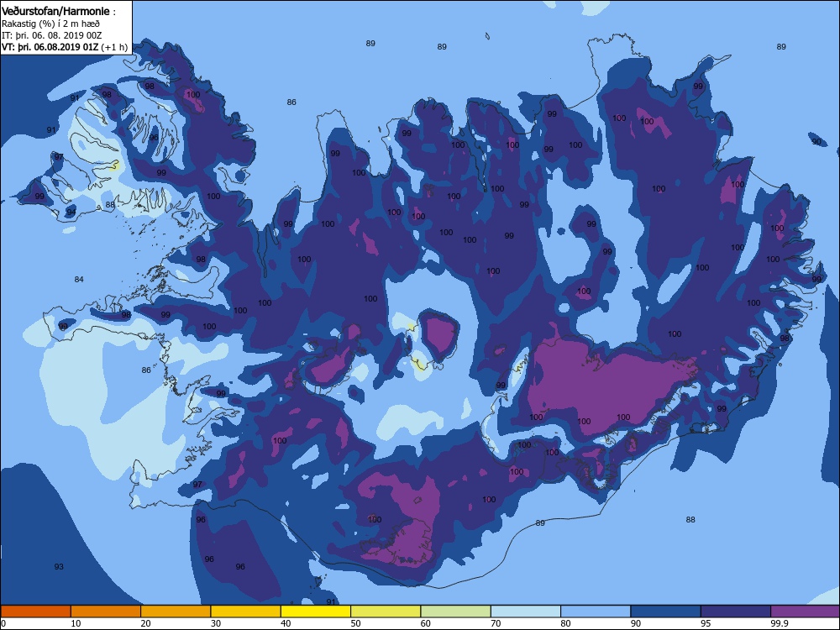Select the amber 20–30 legend swatch

(176, 612)
